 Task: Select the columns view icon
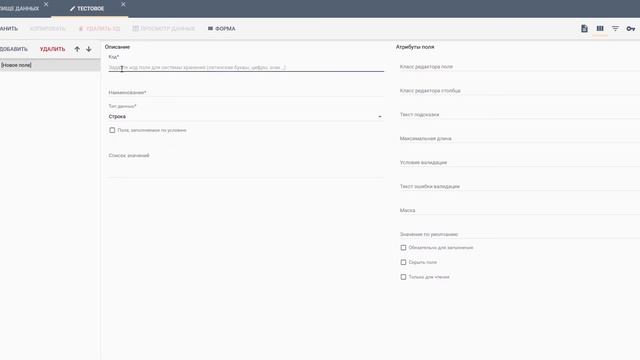click(600, 29)
